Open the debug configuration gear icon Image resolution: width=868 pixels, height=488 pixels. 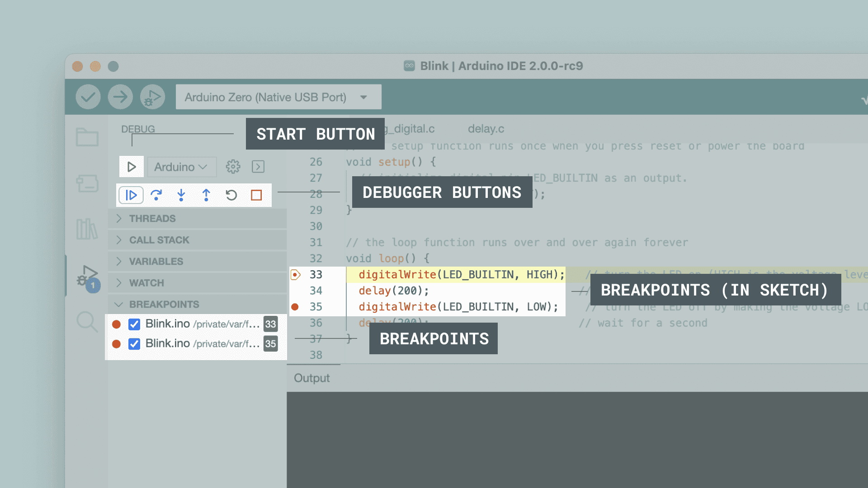point(233,167)
